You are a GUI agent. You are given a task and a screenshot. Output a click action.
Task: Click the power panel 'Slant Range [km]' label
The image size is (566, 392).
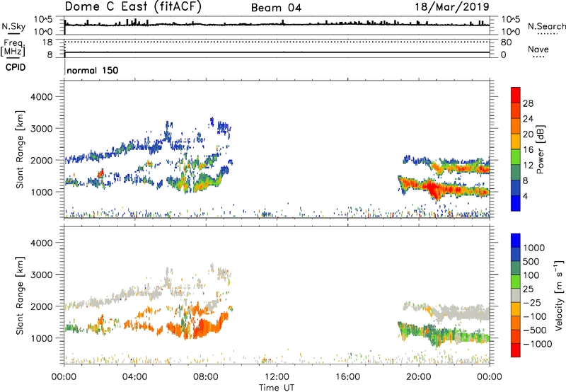(20, 149)
